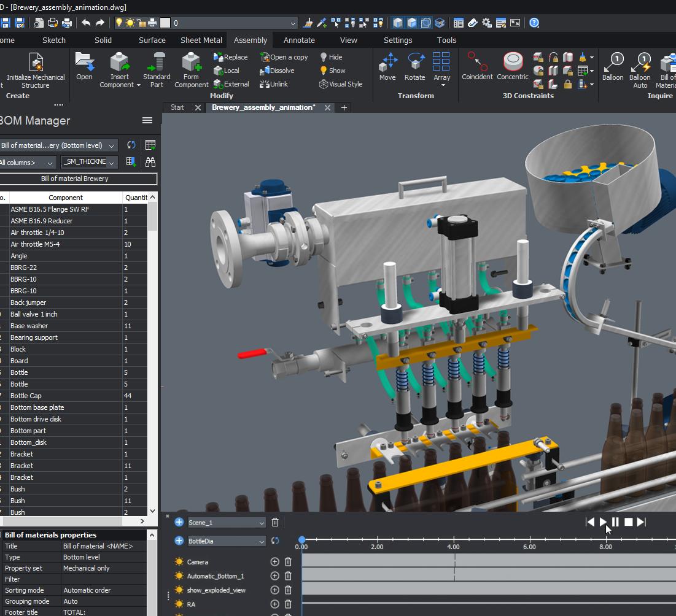676x616 pixels.
Task: Switch to the Sheet Metal tab
Action: (x=201, y=40)
